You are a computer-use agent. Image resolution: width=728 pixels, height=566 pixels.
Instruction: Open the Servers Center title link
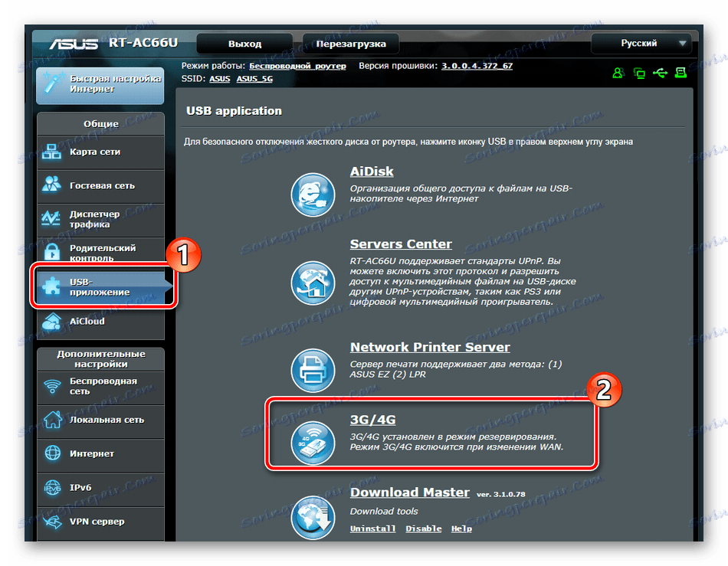401,244
